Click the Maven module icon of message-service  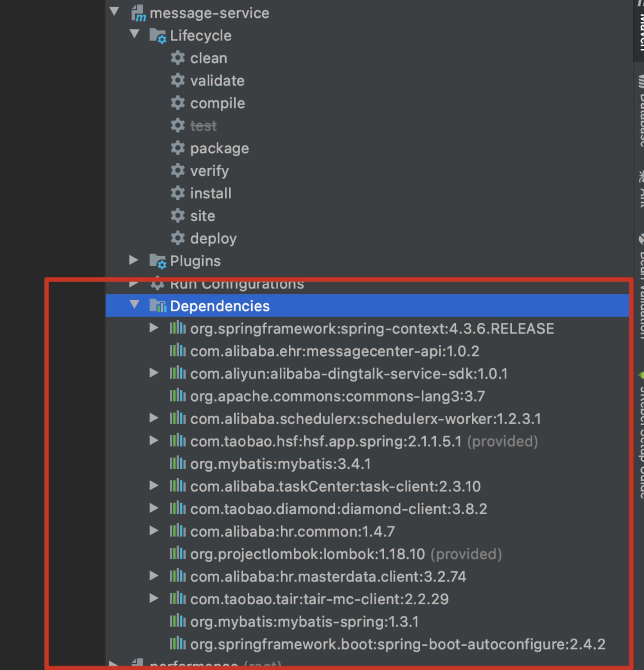coord(139,13)
